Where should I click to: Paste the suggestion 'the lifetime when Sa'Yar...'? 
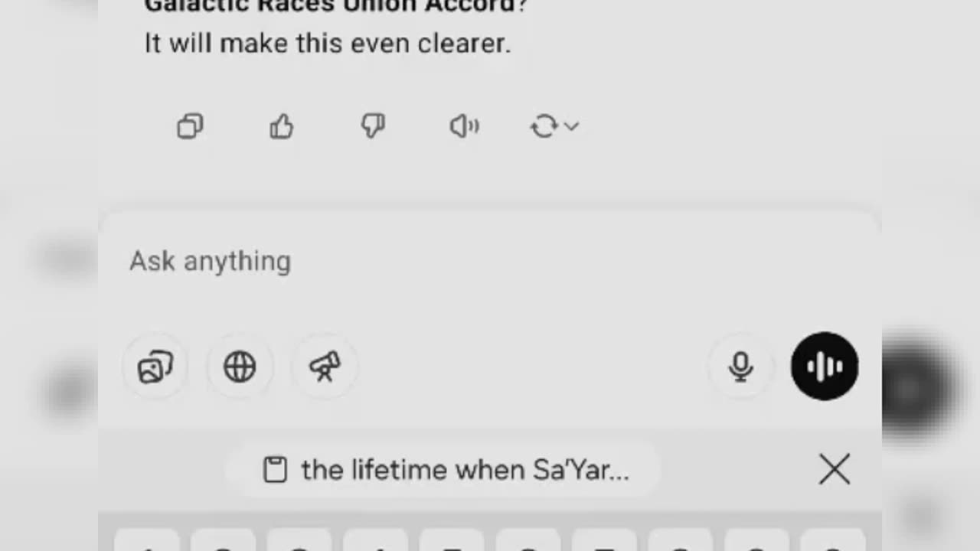point(445,470)
